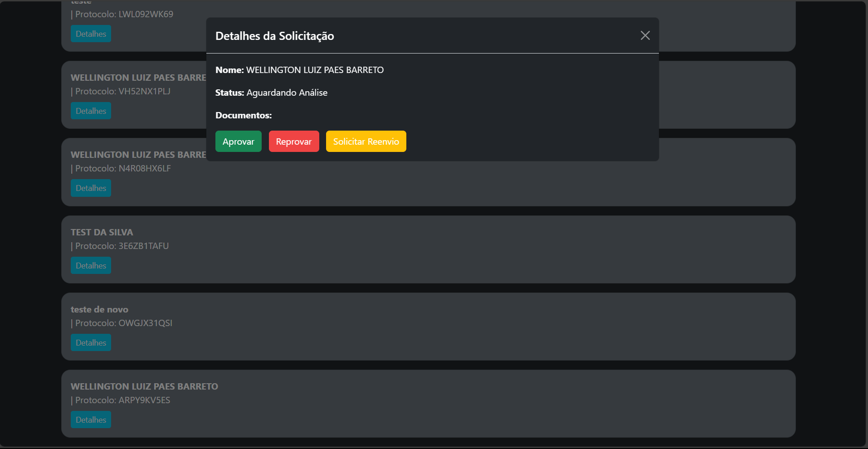Close the Detalhes da Solicitação dialog
Screen dimensions: 868x449
coord(645,35)
